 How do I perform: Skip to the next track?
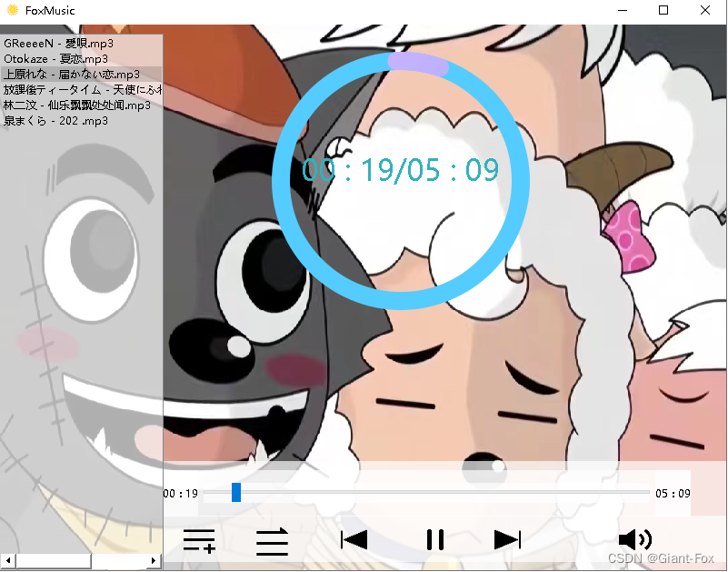[507, 540]
